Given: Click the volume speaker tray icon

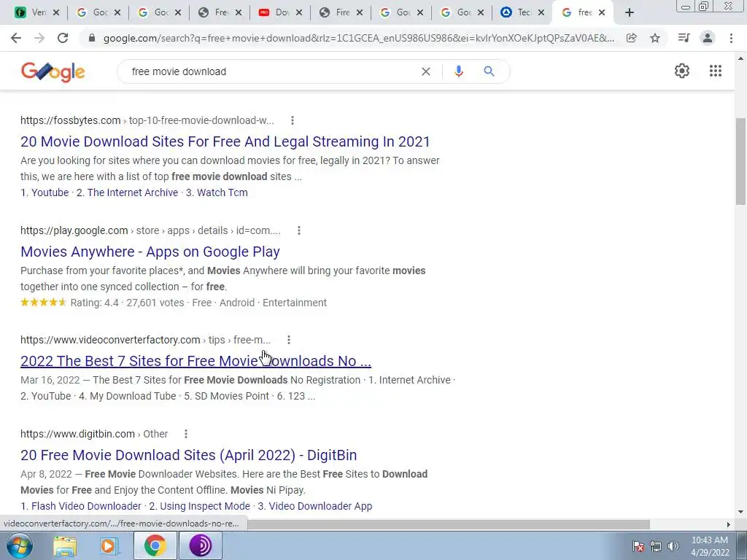Looking at the screenshot, I should point(673,545).
